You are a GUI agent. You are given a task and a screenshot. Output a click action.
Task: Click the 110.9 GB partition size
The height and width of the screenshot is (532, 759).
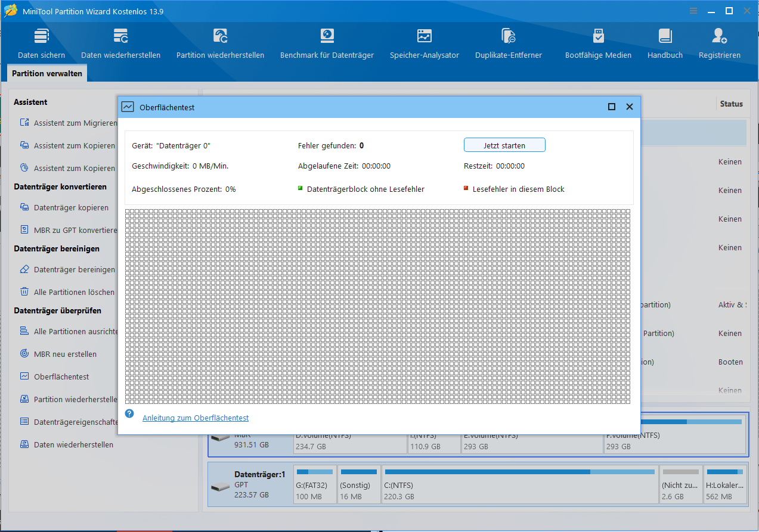(x=426, y=447)
